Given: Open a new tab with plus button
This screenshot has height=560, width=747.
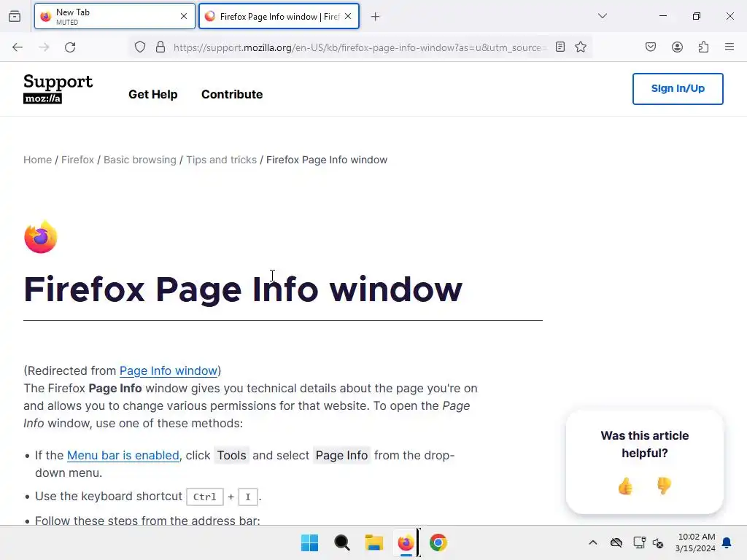Looking at the screenshot, I should [376, 17].
